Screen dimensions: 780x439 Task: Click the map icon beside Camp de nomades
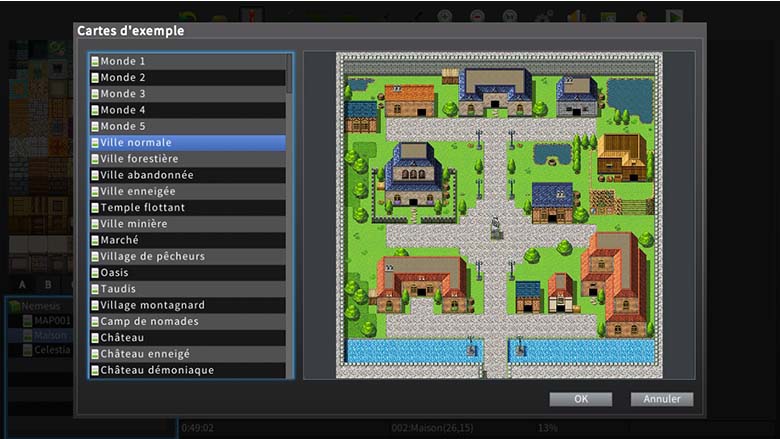click(x=95, y=322)
